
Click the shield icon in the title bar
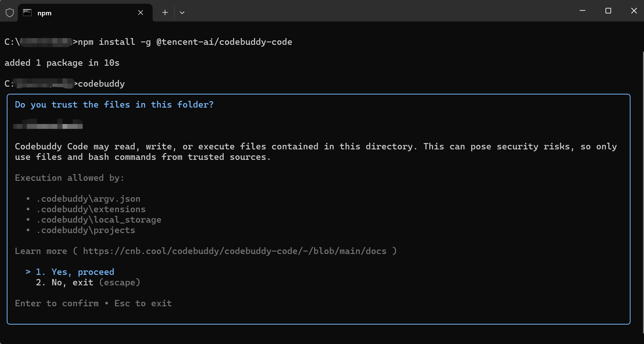10,13
